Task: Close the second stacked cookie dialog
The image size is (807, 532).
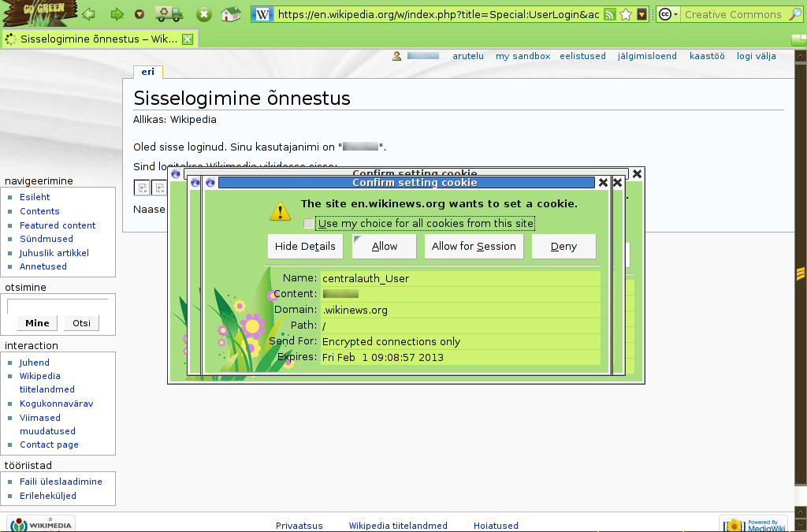Action: 618,183
